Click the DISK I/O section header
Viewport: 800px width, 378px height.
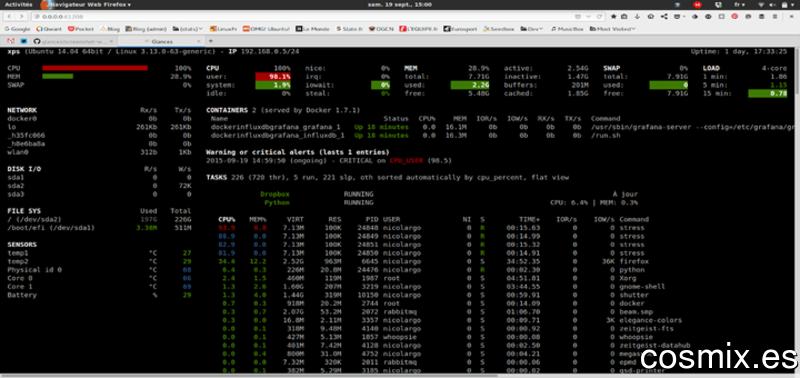point(24,169)
